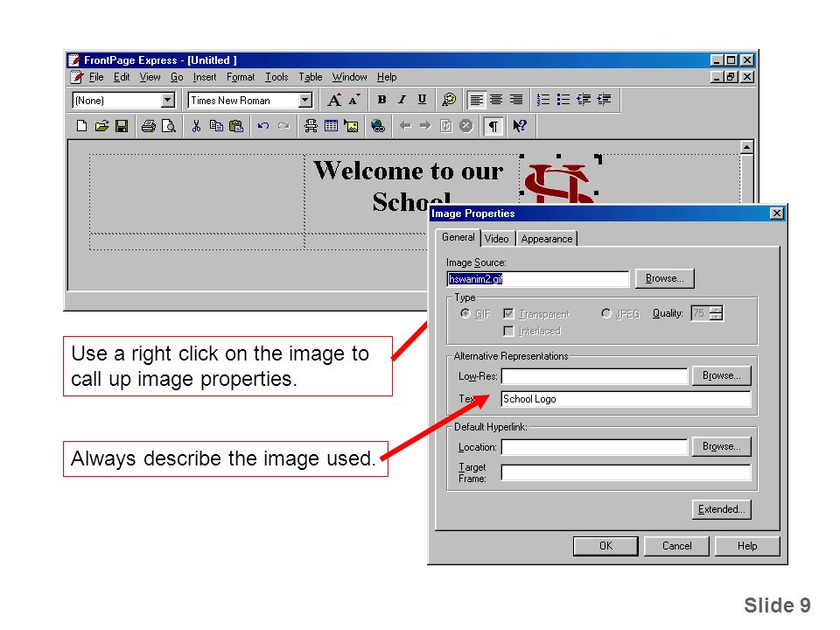The width and height of the screenshot is (840, 630).
Task: Open the Insert menu
Action: [205, 77]
